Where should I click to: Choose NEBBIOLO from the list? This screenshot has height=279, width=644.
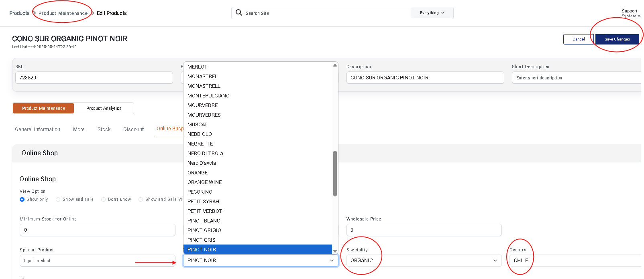coord(258,134)
